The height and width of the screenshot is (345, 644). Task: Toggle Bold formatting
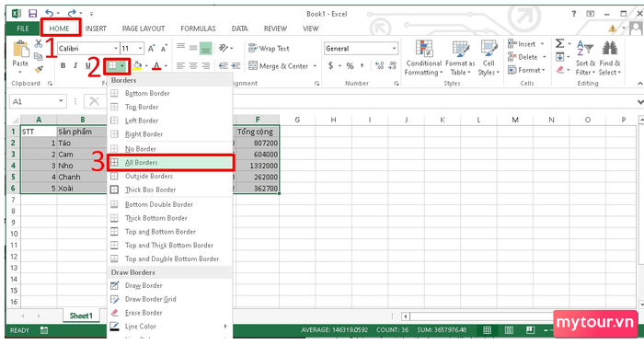[63, 65]
